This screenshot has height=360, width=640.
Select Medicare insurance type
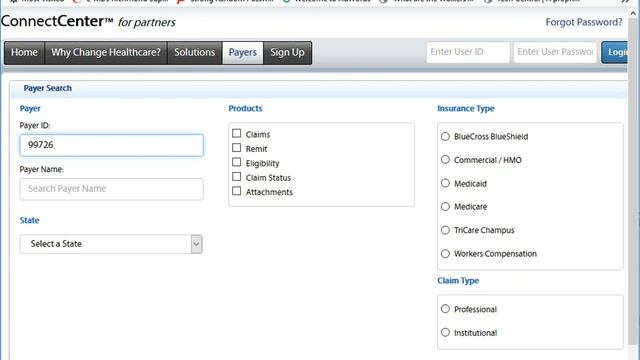pyautogui.click(x=445, y=207)
